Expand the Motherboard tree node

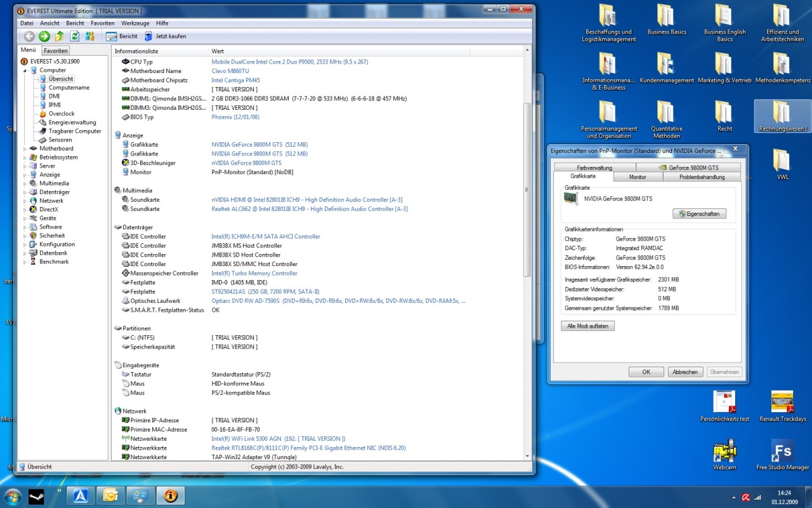pyautogui.click(x=25, y=149)
